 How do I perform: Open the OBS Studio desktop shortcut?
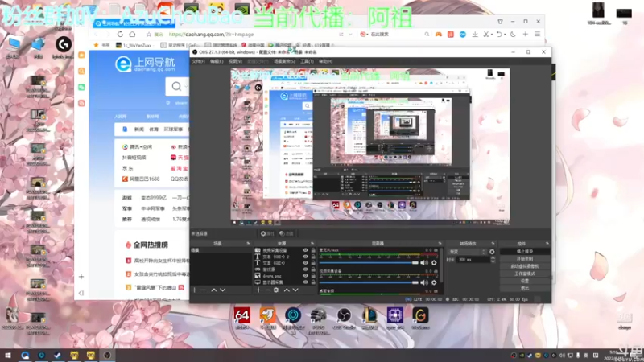click(344, 318)
